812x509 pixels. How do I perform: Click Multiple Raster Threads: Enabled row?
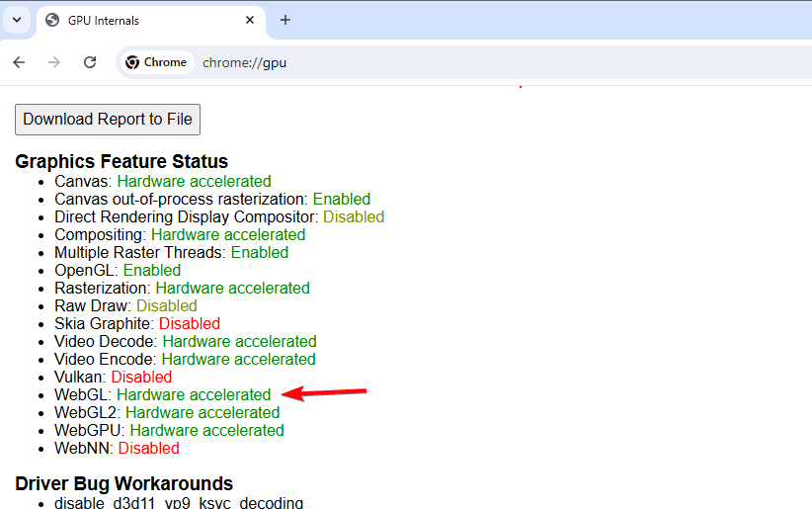(x=172, y=252)
